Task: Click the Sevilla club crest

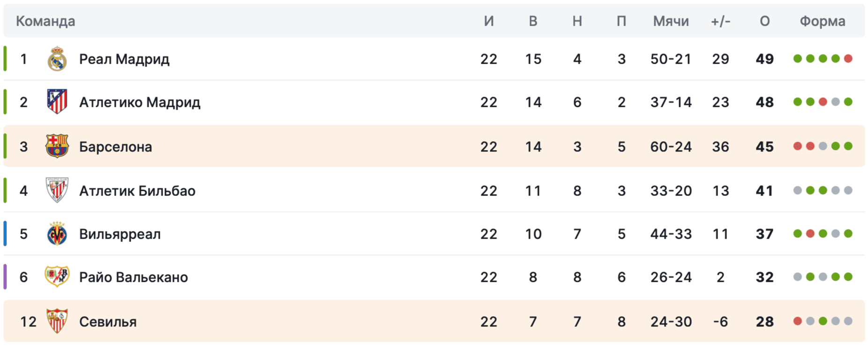Action: (57, 321)
